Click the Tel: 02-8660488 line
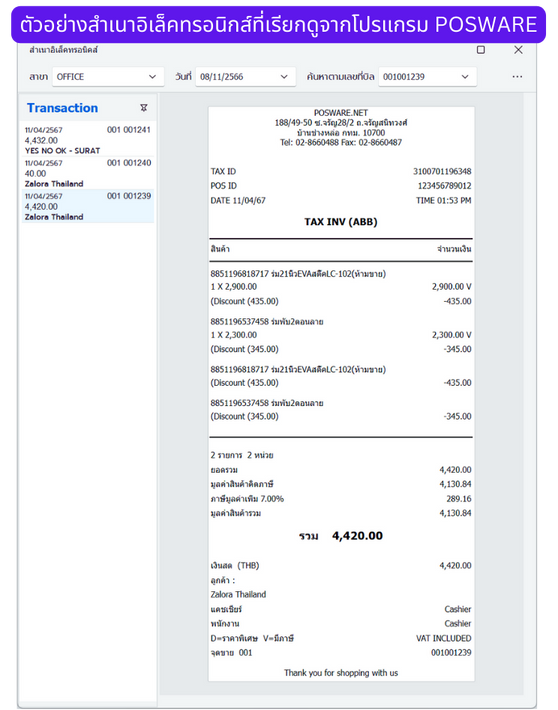 click(341, 142)
